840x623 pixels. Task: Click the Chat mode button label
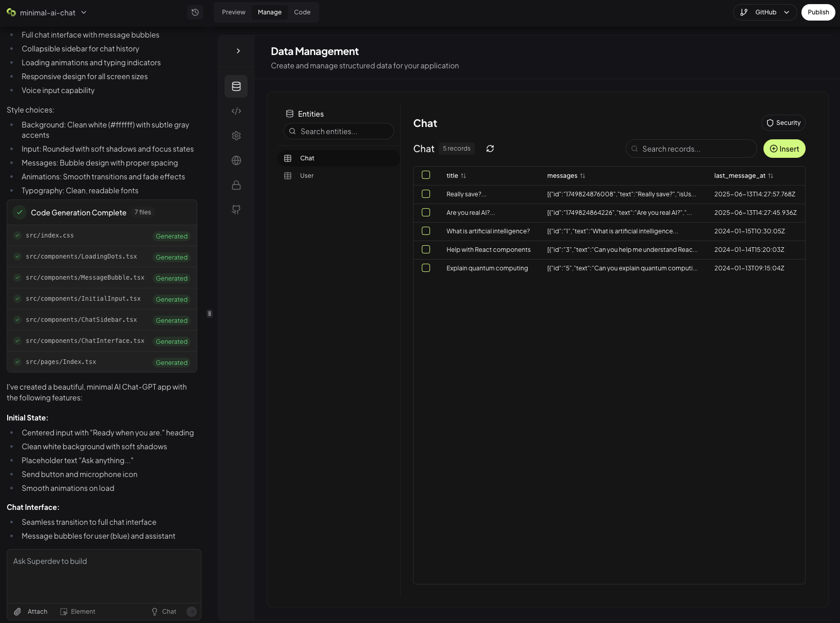click(169, 612)
